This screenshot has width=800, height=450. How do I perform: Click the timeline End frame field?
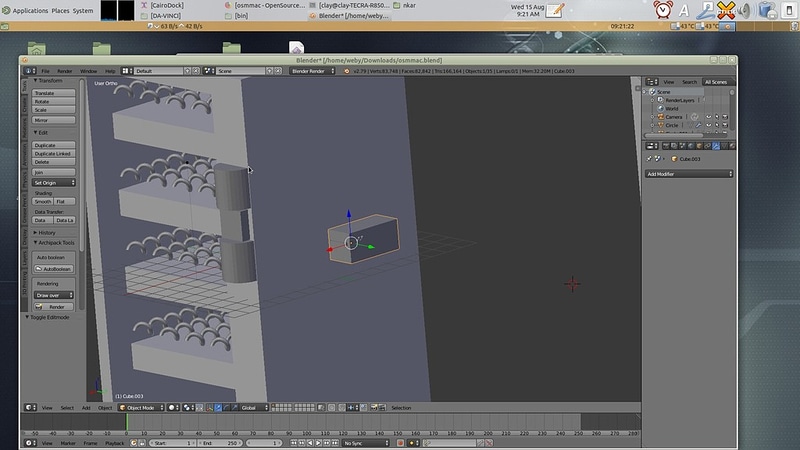[220, 443]
